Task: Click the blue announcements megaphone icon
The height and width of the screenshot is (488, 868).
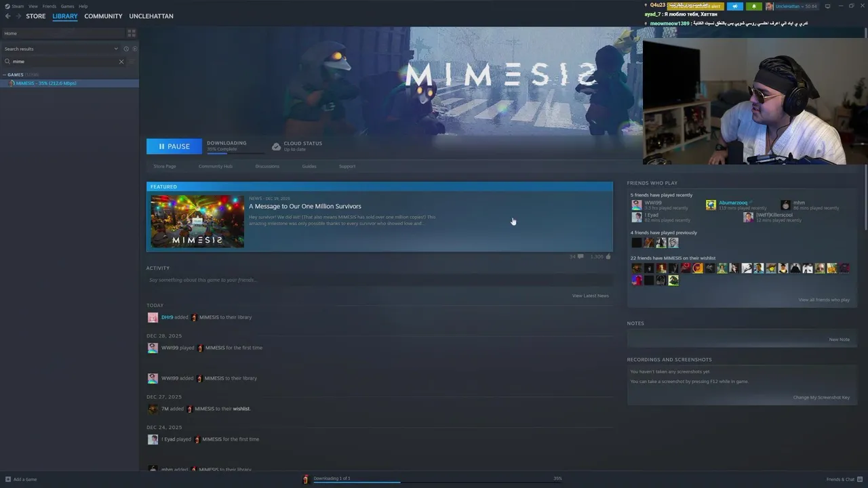Action: click(x=734, y=6)
